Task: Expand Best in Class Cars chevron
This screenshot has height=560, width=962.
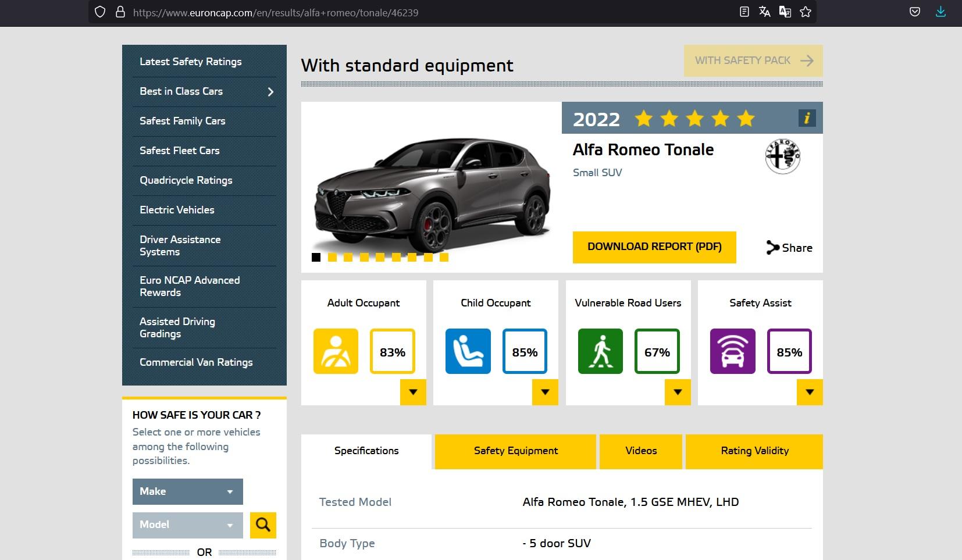Action: [x=270, y=92]
